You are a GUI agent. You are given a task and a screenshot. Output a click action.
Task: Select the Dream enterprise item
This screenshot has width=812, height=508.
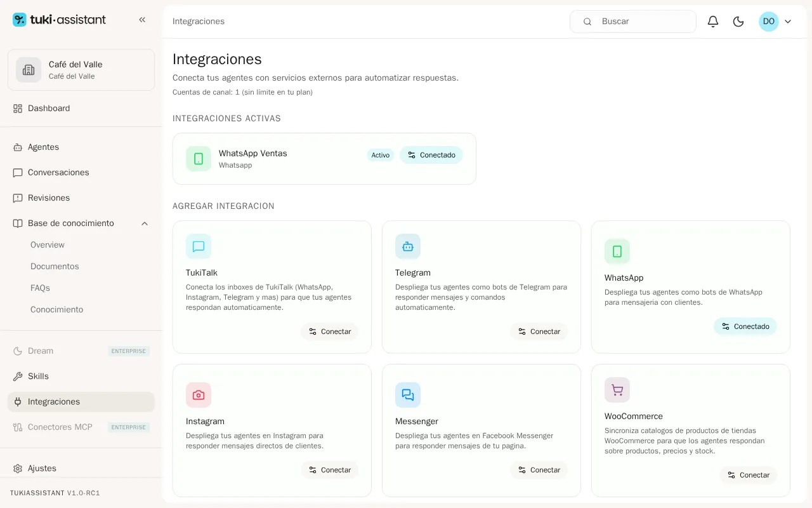click(81, 351)
